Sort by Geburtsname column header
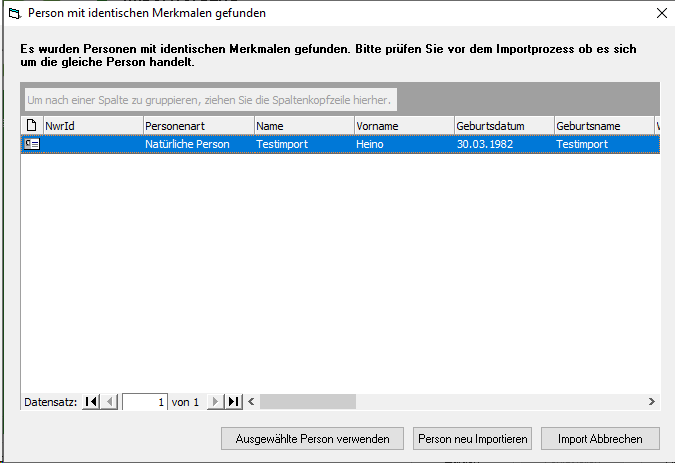 point(603,126)
